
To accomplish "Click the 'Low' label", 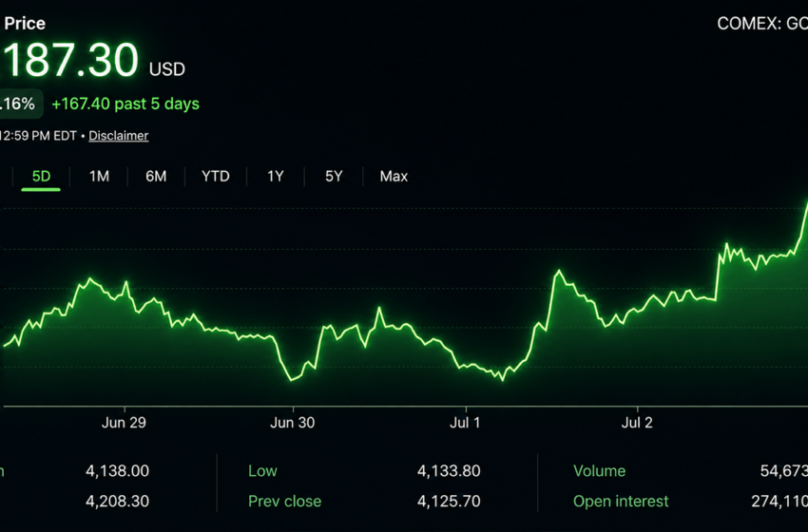I will pyautogui.click(x=262, y=470).
